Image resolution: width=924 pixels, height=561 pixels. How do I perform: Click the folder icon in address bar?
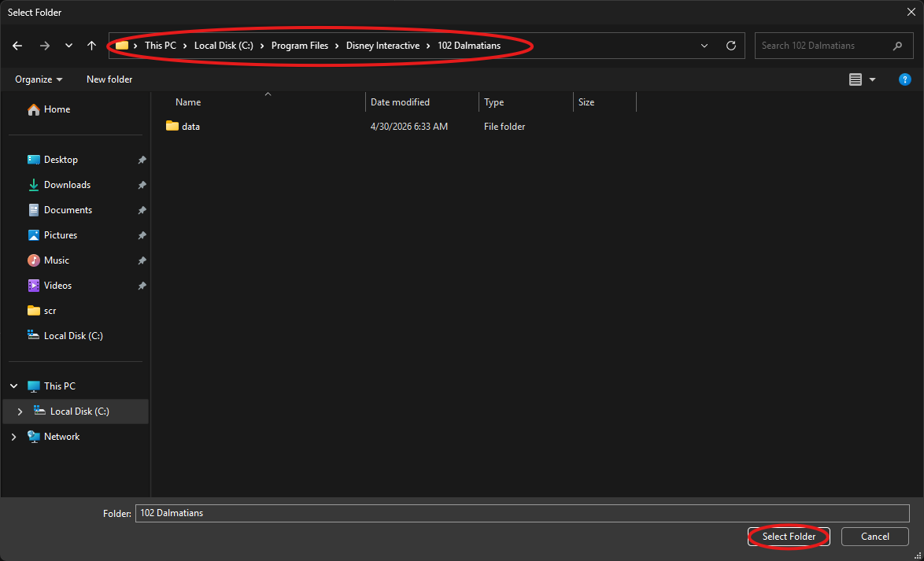click(122, 46)
